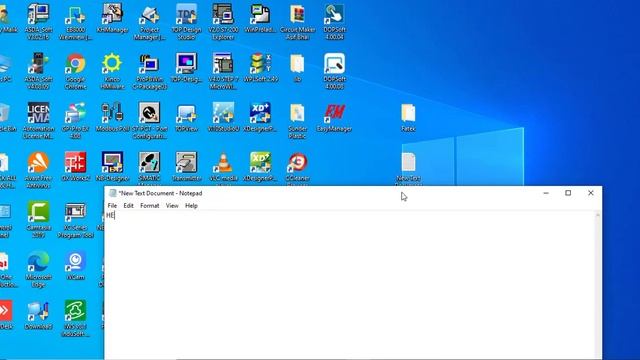
Task: Select the TDP Design Studio icon
Action: pyautogui.click(x=187, y=22)
